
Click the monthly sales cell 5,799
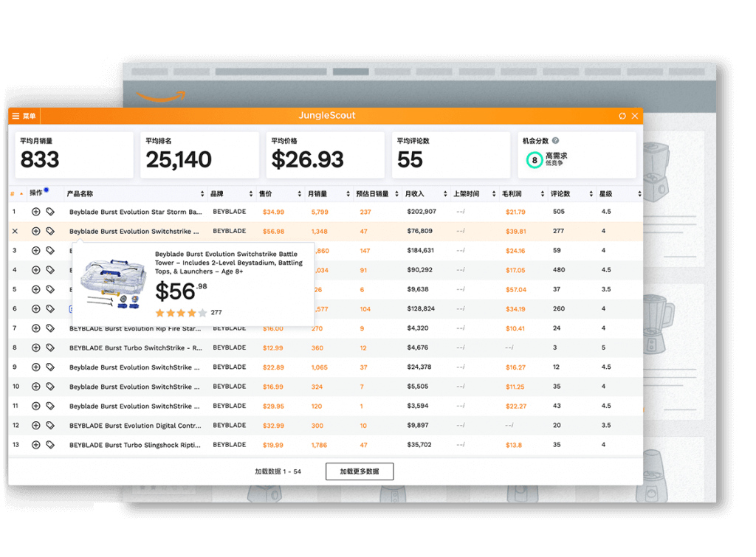click(x=320, y=212)
